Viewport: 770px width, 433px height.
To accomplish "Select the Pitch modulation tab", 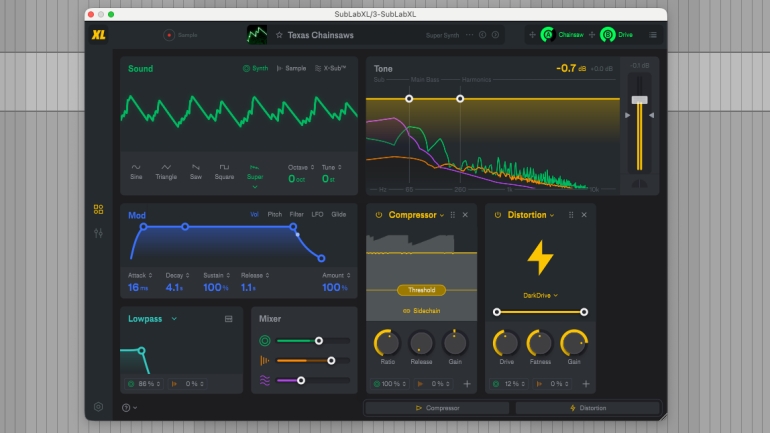I will point(275,215).
